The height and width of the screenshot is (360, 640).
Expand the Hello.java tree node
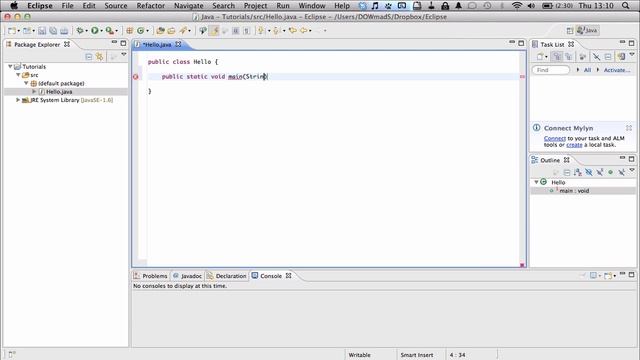pos(34,92)
